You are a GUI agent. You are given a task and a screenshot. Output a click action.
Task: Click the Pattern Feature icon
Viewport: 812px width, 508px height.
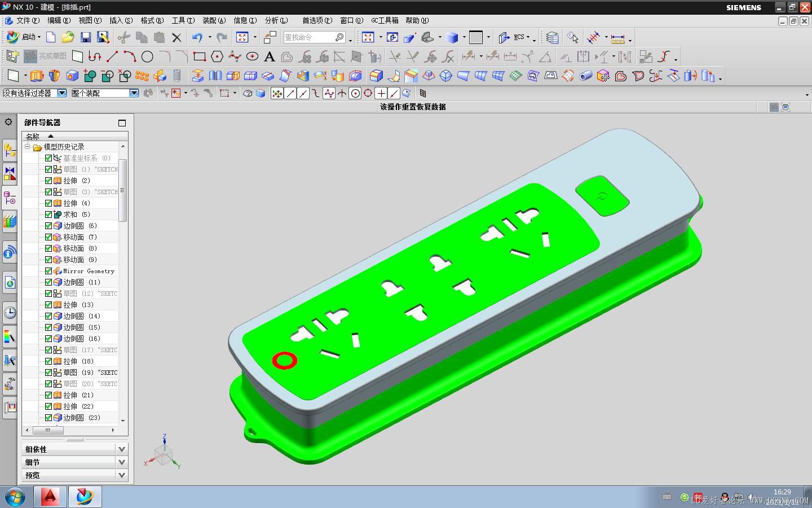point(142,76)
